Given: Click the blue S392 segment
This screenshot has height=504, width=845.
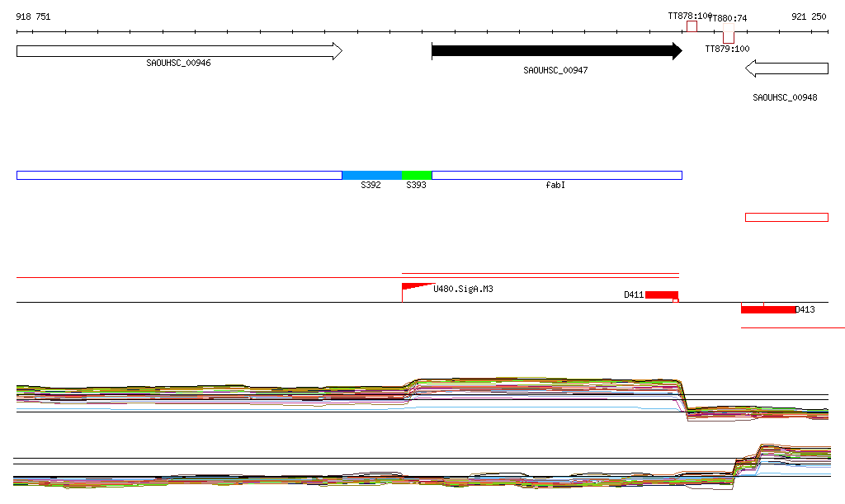Looking at the screenshot, I should 371,175.
